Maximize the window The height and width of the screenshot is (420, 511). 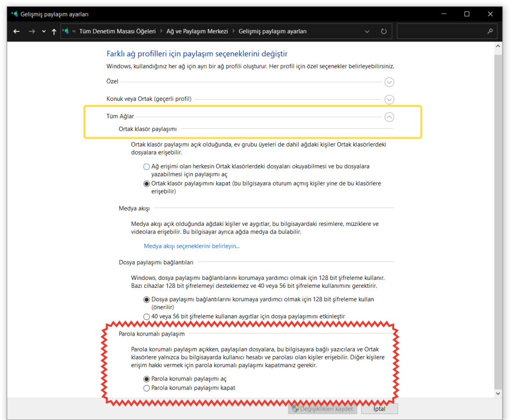click(x=467, y=13)
